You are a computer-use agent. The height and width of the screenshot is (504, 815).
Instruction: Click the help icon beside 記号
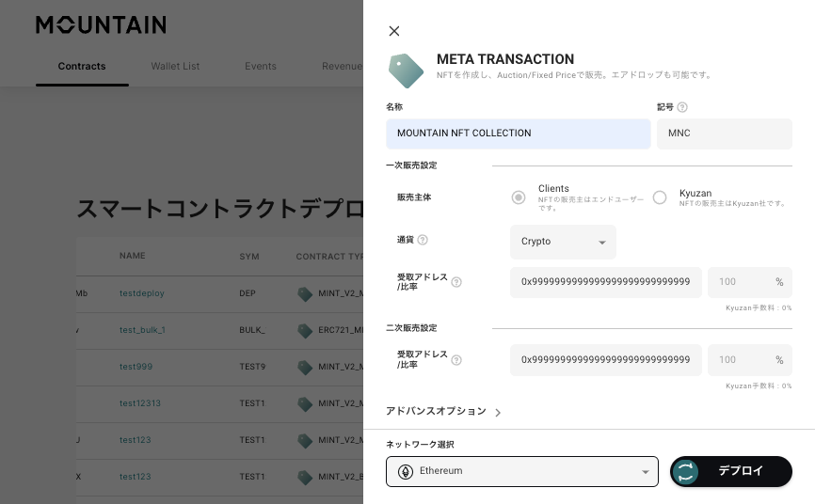click(x=682, y=107)
